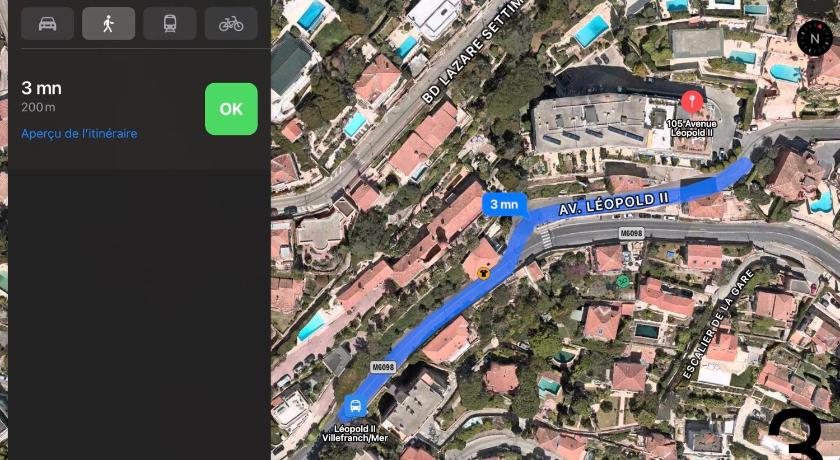Click the M6098 shield near bus stop
Screen dimensions: 840x460
pos(383,367)
